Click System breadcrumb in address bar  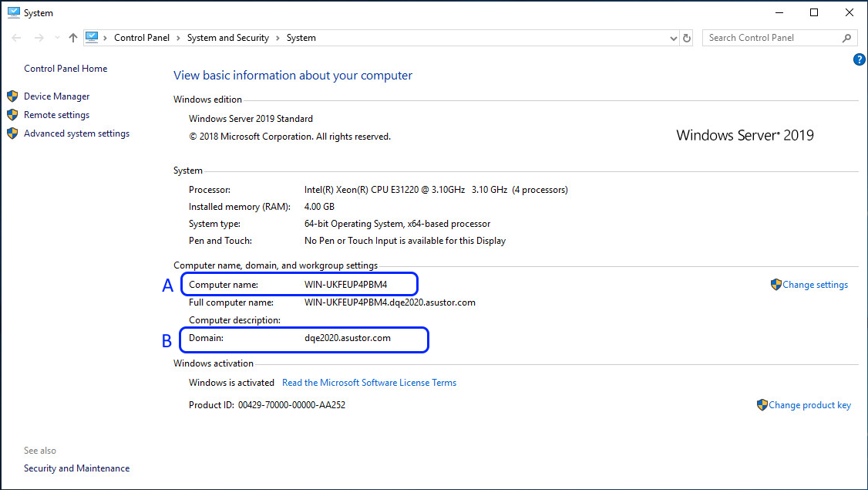point(301,38)
